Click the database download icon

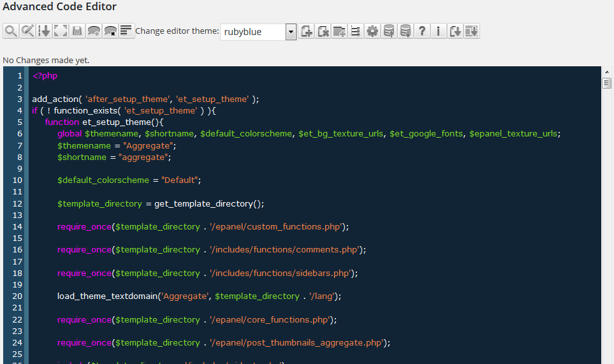(406, 31)
